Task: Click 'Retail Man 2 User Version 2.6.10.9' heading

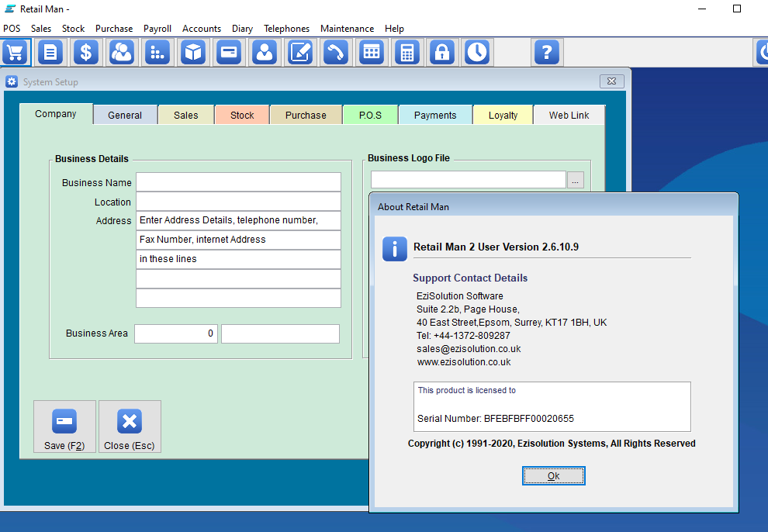Action: tap(496, 247)
